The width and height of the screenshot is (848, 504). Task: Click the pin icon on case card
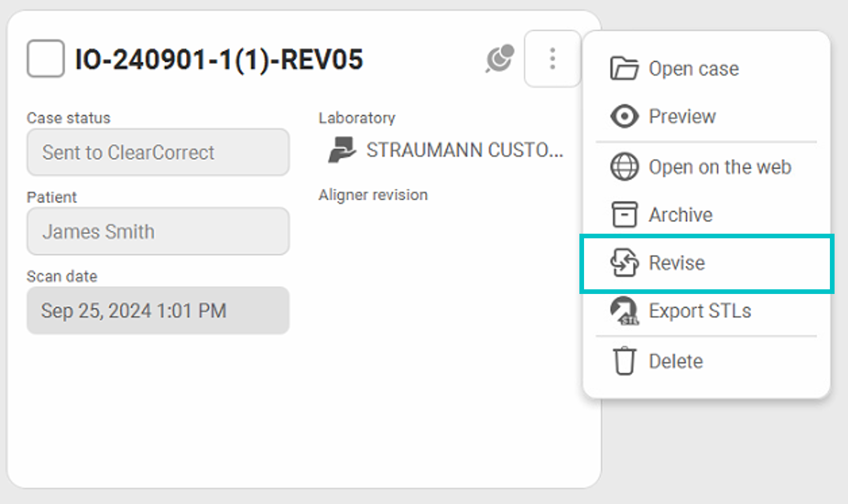coord(500,59)
